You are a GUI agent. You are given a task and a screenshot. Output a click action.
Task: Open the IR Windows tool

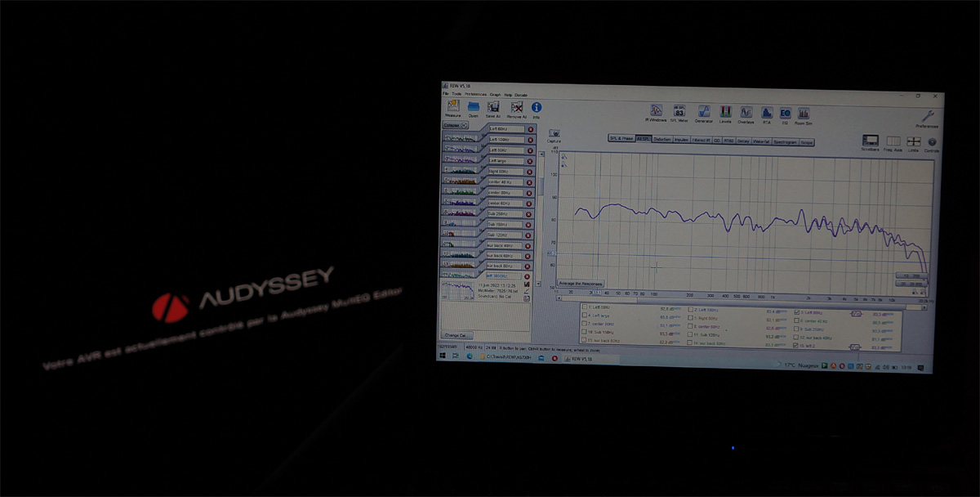(656, 110)
